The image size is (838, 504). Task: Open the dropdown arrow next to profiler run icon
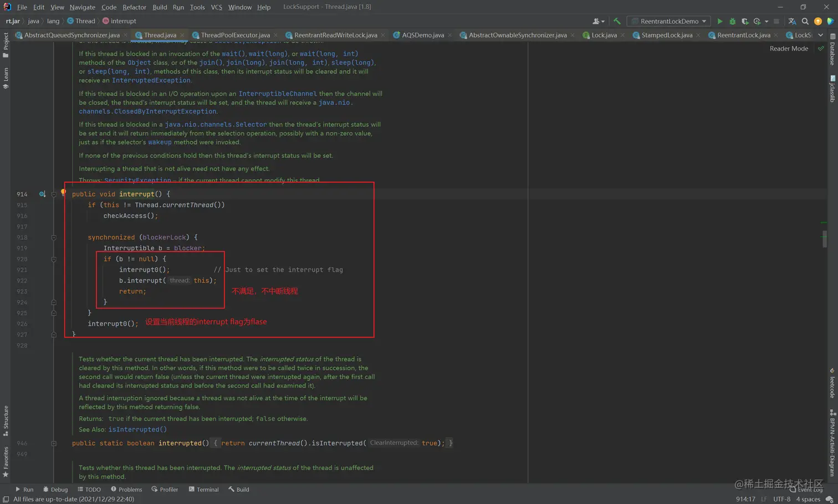pos(767,22)
